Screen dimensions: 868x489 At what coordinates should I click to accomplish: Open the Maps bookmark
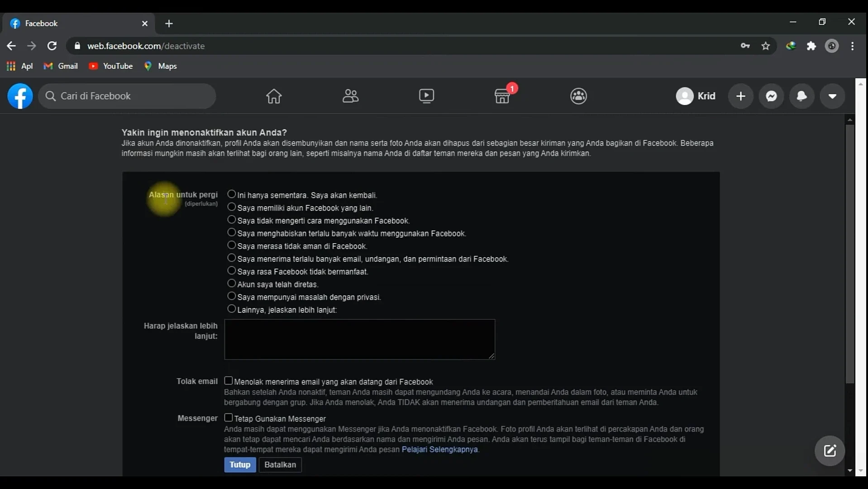coord(160,66)
